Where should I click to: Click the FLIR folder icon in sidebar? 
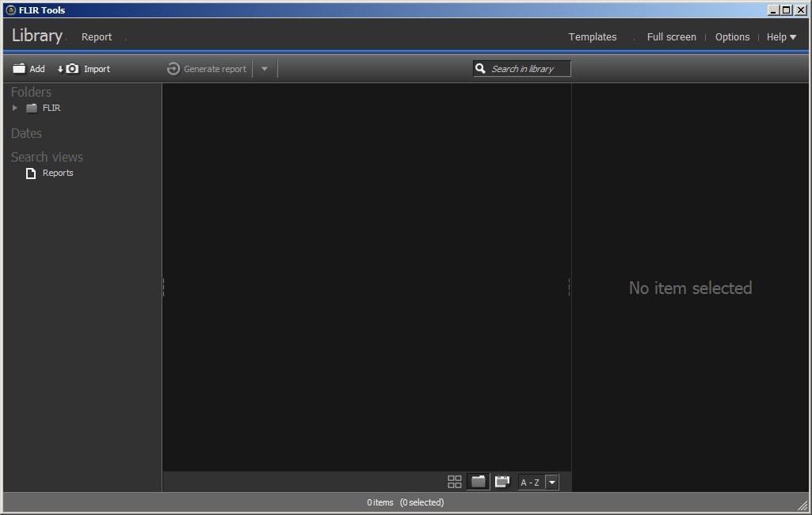coord(31,108)
